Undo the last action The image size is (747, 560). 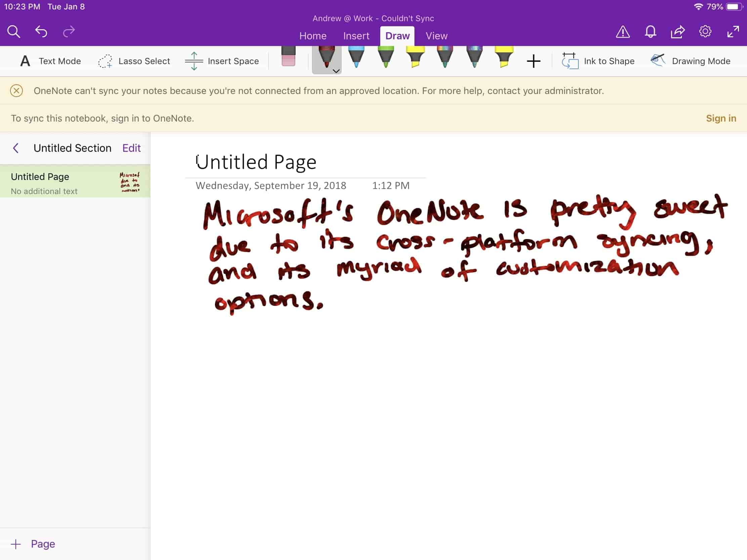point(41,32)
